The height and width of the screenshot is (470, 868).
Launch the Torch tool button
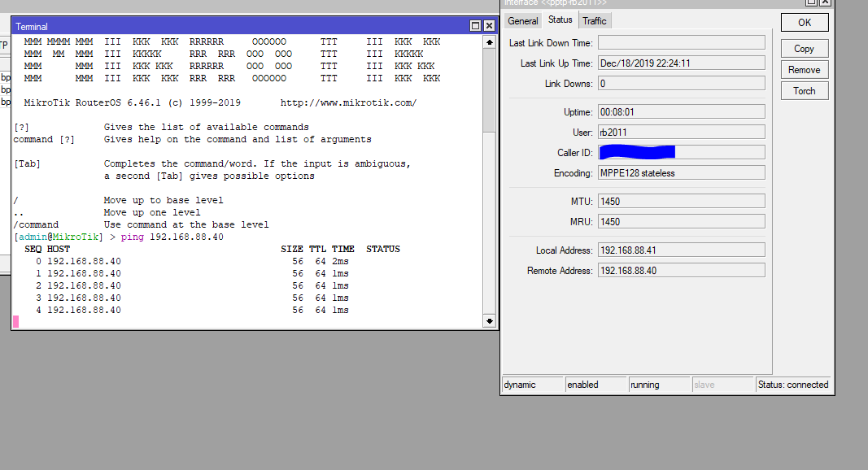(x=805, y=91)
